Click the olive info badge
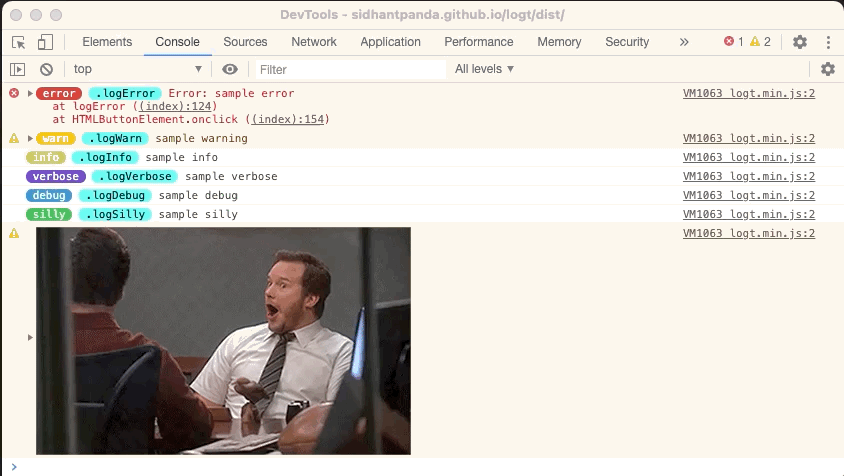Image resolution: width=844 pixels, height=476 pixels. tap(46, 157)
